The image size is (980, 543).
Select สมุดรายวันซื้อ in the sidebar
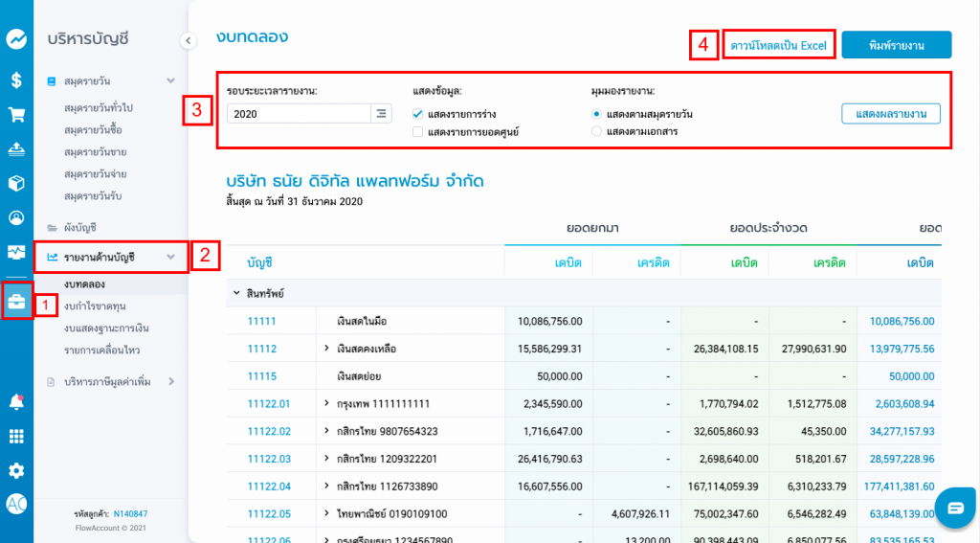click(x=93, y=129)
